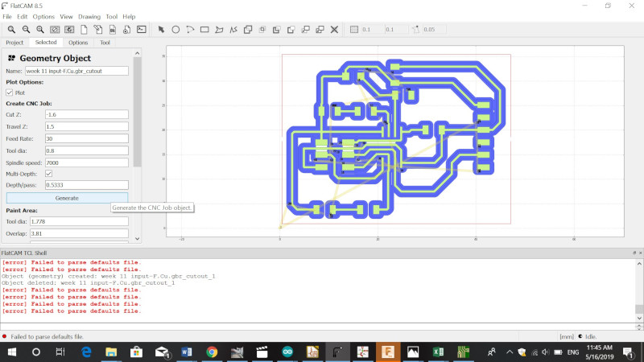Switch to the Selected tab

coord(46,43)
